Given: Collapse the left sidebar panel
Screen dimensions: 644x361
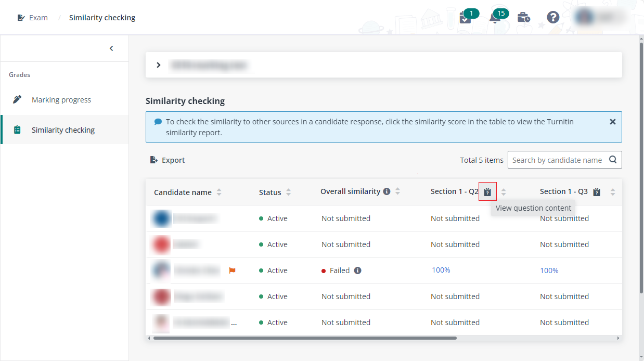Looking at the screenshot, I should tap(111, 48).
